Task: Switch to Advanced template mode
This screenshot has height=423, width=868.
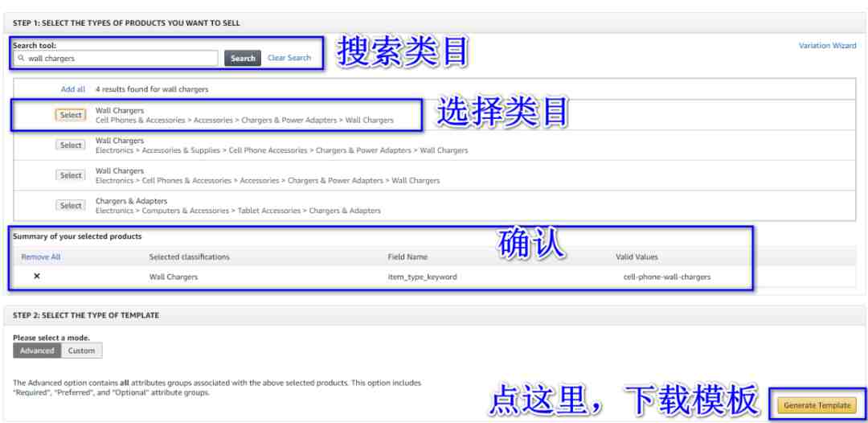Action: pos(37,351)
